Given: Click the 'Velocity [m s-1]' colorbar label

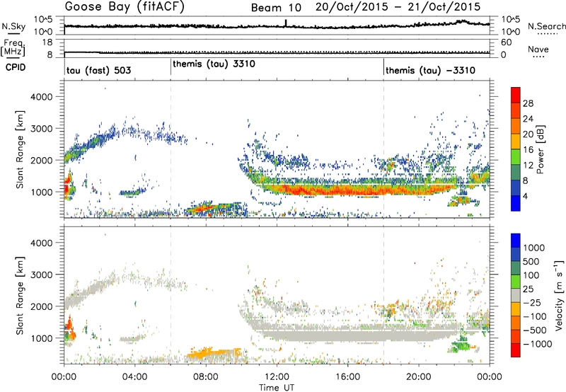Looking at the screenshot, I should (559, 296).
